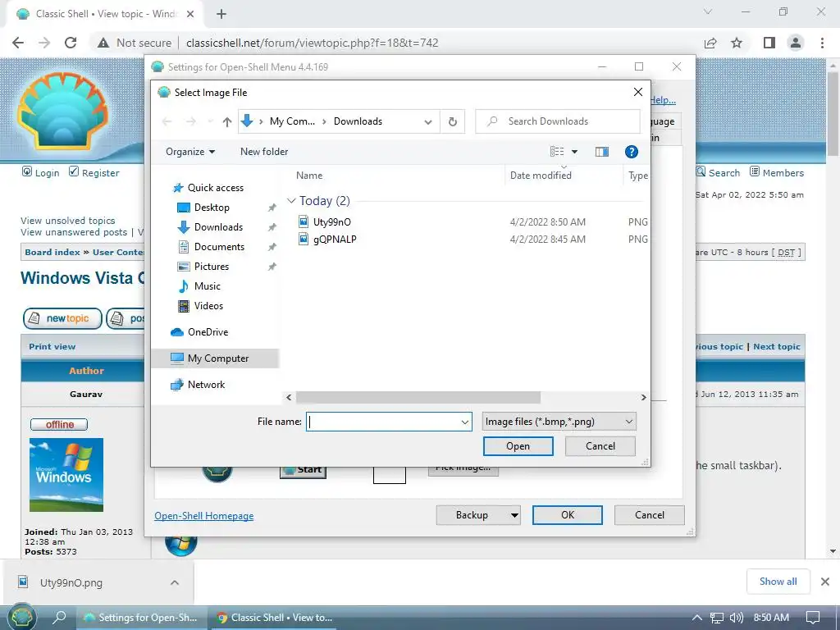Open the Windows Start shell button

pyautogui.click(x=21, y=617)
